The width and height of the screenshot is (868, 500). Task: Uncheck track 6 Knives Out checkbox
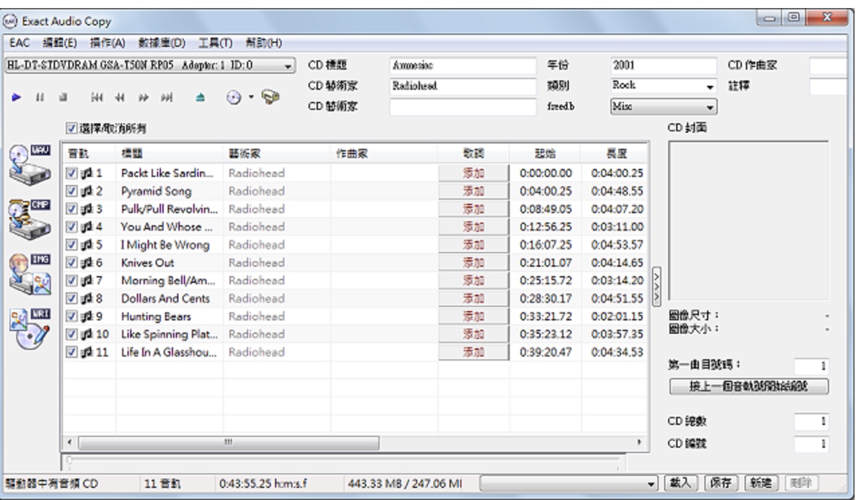72,263
